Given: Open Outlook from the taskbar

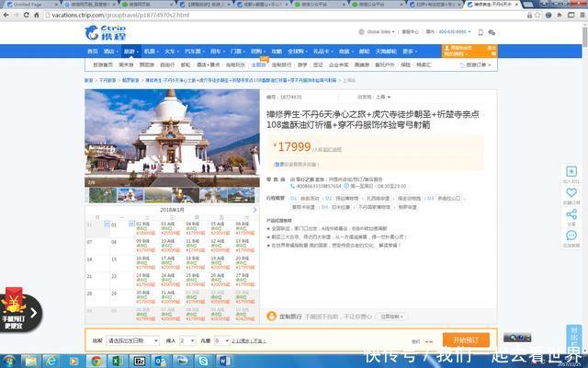Looking at the screenshot, I should click(161, 362).
